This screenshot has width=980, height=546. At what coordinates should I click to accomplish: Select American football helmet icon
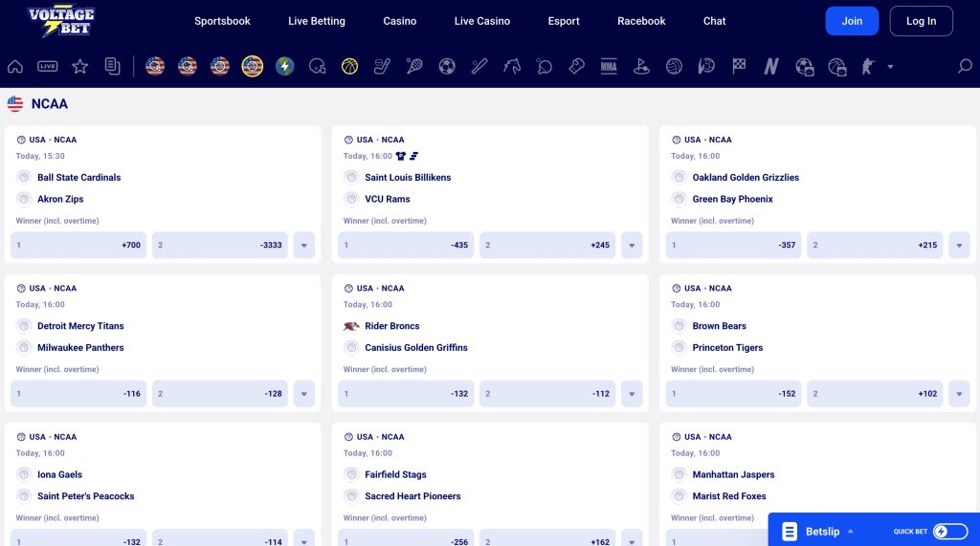point(318,66)
